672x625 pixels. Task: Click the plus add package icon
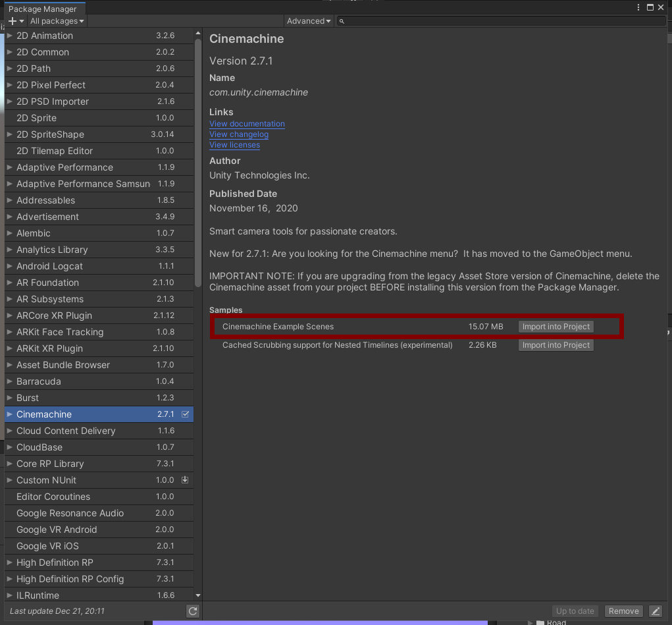(16, 21)
